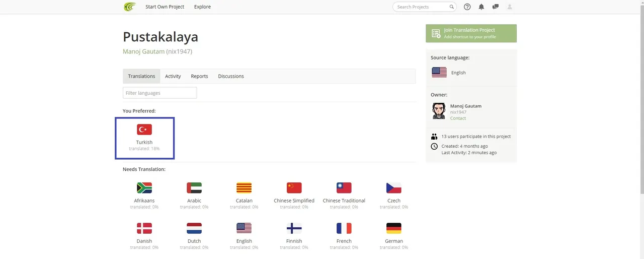Click 'Created: 4 months ago' text
644x259 pixels.
(464, 147)
